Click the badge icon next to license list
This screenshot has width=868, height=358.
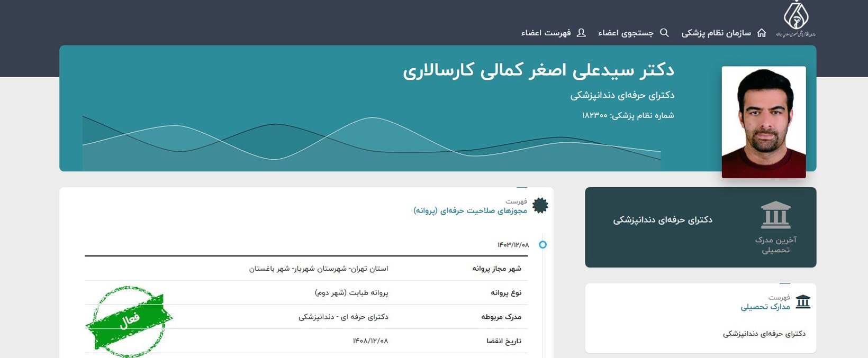click(540, 206)
